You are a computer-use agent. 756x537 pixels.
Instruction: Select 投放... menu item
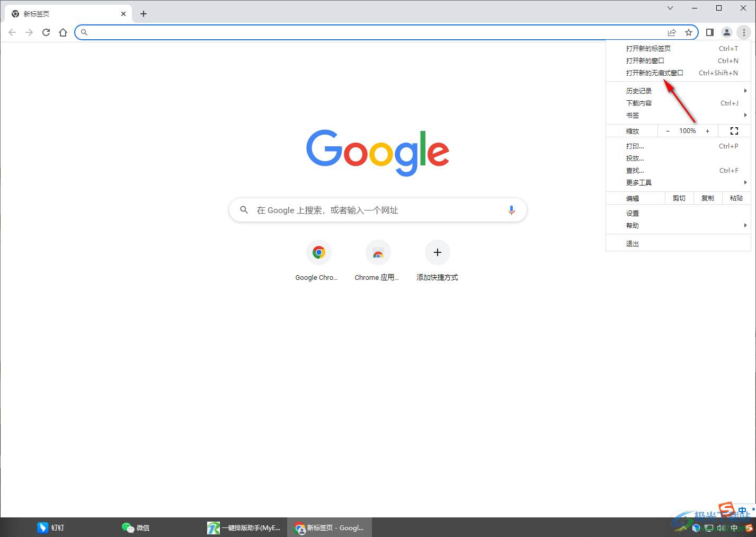tap(678, 158)
